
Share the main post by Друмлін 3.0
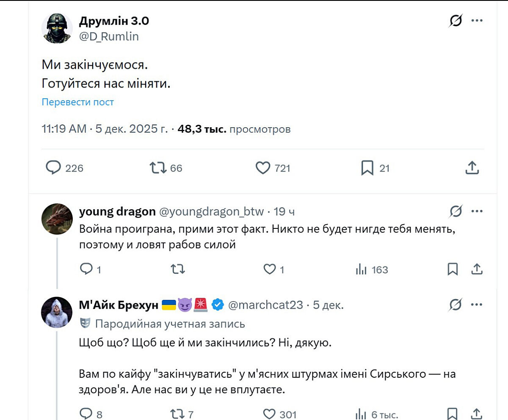pos(472,168)
